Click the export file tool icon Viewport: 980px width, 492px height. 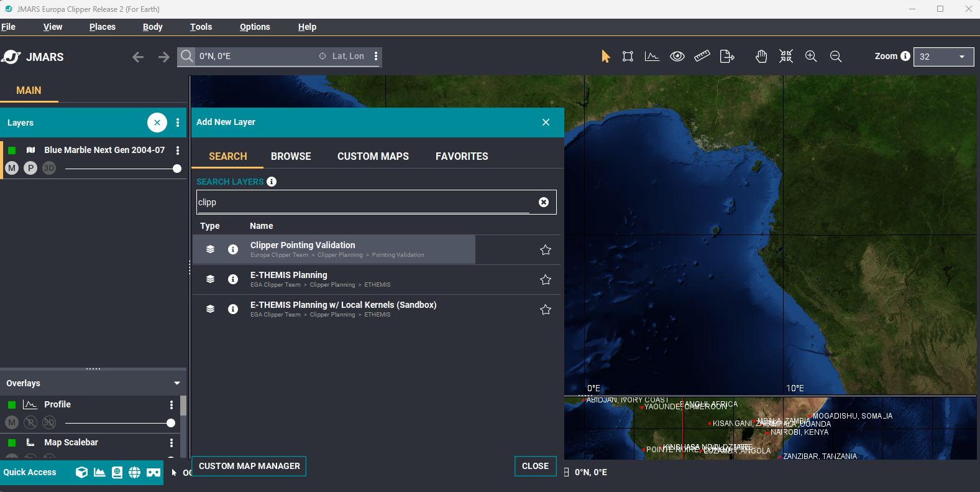[727, 57]
